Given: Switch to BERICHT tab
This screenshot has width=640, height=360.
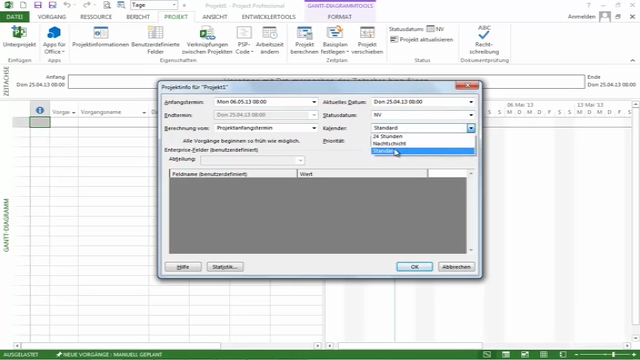Looking at the screenshot, I should click(138, 17).
